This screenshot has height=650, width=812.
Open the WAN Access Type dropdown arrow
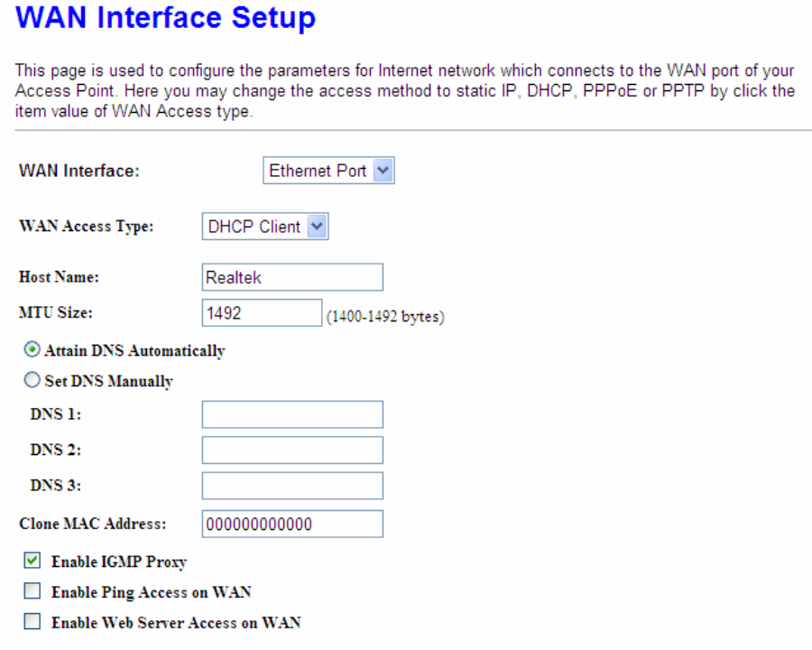[317, 226]
